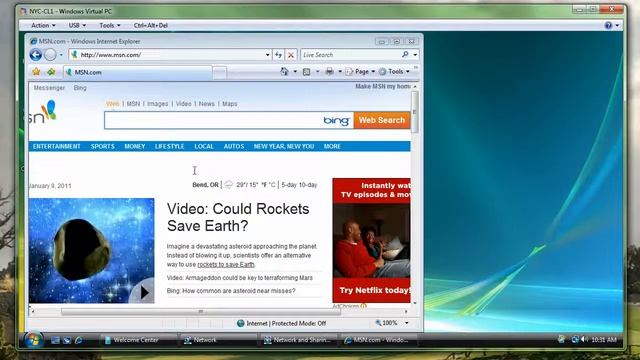Open headline Video: Could Rockets Save Earth?
The width and height of the screenshot is (640, 360).
[238, 217]
